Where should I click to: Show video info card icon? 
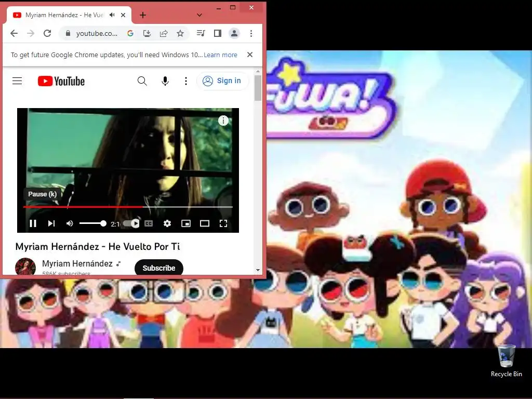223,121
